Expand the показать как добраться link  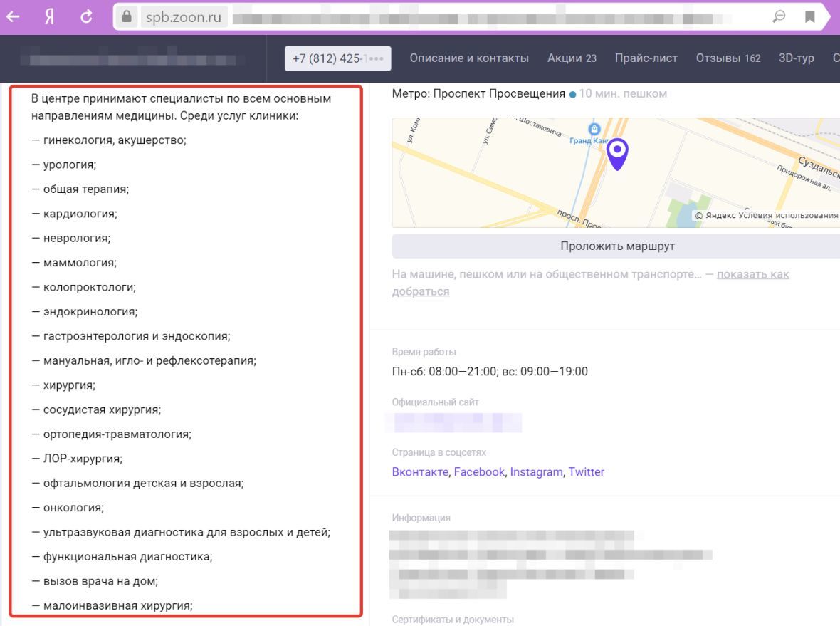[x=752, y=275]
